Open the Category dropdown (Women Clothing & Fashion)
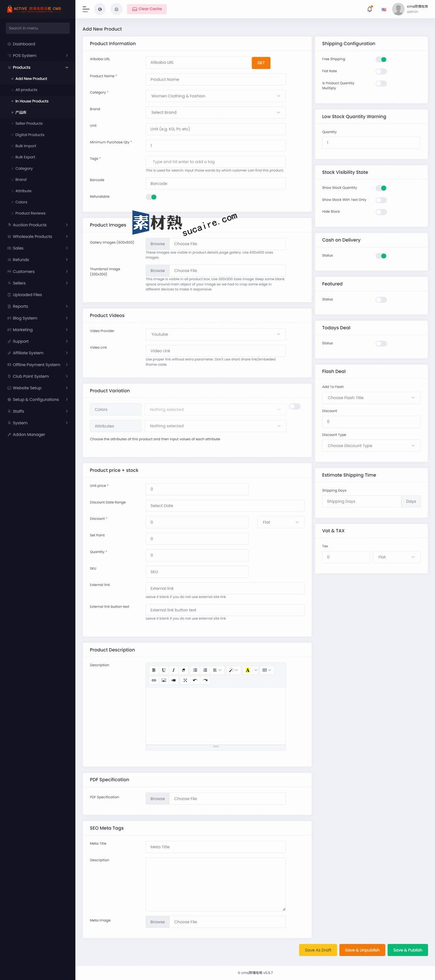Viewport: 435px width, 980px height. click(216, 96)
